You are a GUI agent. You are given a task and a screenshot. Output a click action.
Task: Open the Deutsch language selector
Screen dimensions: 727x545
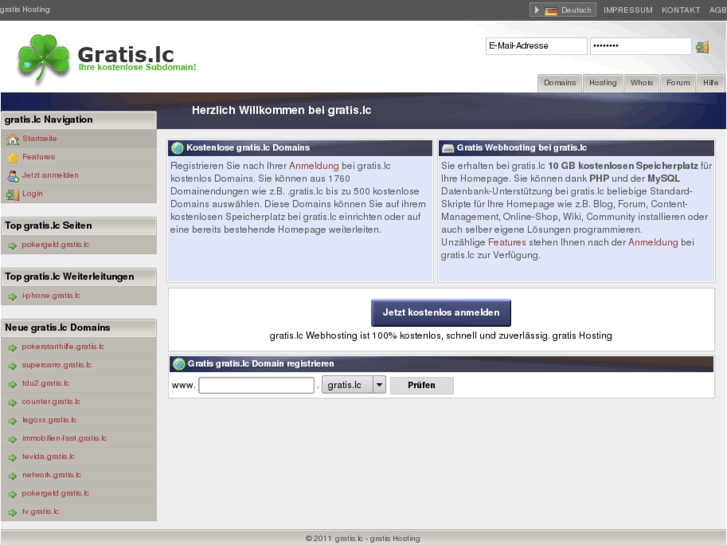563,10
